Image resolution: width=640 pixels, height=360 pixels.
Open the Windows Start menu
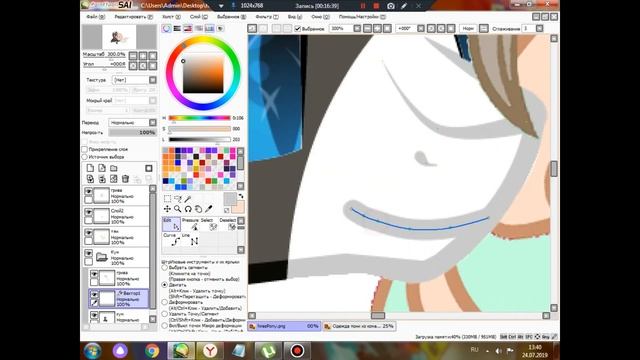pyautogui.click(x=93, y=351)
